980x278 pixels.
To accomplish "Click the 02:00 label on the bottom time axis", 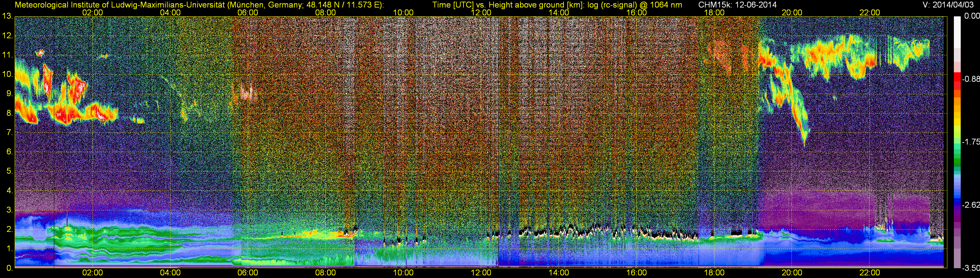I will tap(92, 273).
